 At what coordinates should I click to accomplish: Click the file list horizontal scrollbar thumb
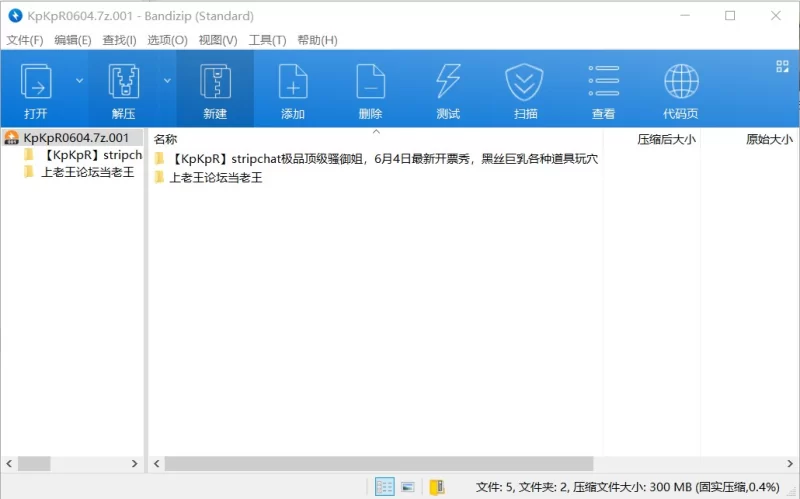(379, 463)
